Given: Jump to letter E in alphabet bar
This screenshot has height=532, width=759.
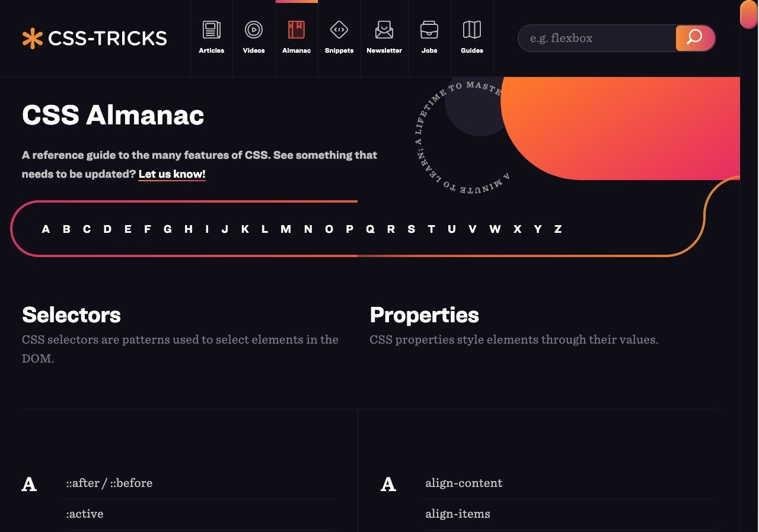Looking at the screenshot, I should tap(127, 229).
